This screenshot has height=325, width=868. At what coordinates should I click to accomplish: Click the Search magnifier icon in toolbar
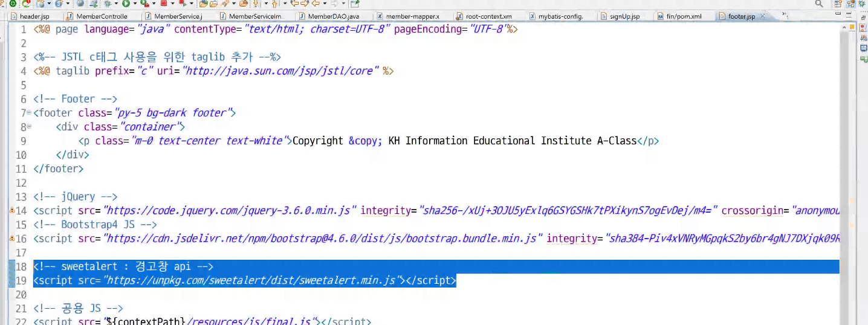click(819, 4)
